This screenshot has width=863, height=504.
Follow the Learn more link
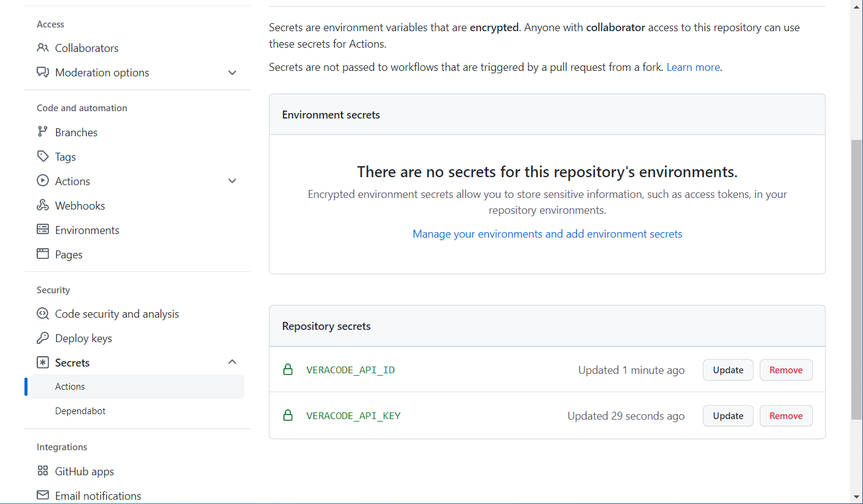[x=693, y=67]
